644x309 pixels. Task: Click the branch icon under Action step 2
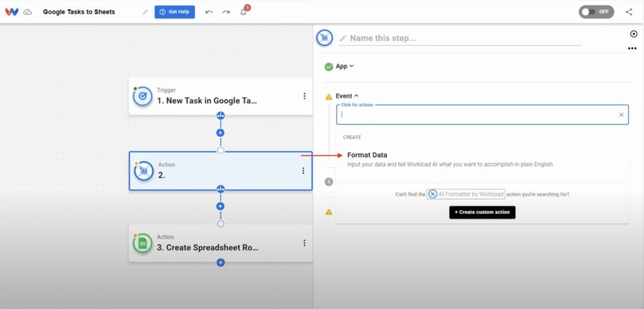coord(221,189)
